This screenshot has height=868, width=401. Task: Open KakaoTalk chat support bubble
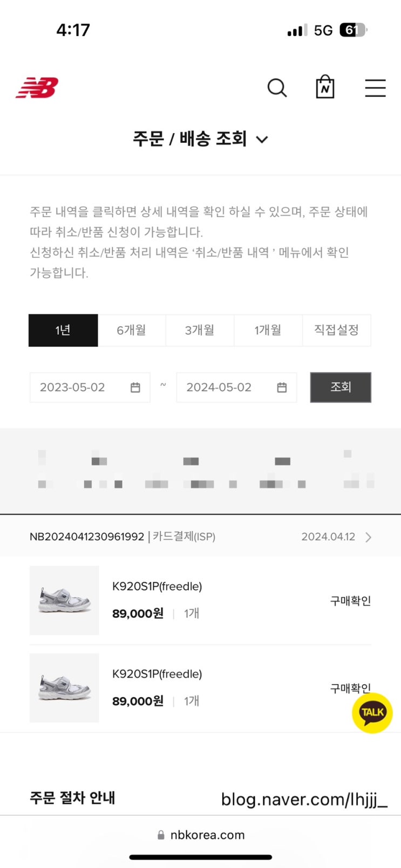tap(372, 712)
